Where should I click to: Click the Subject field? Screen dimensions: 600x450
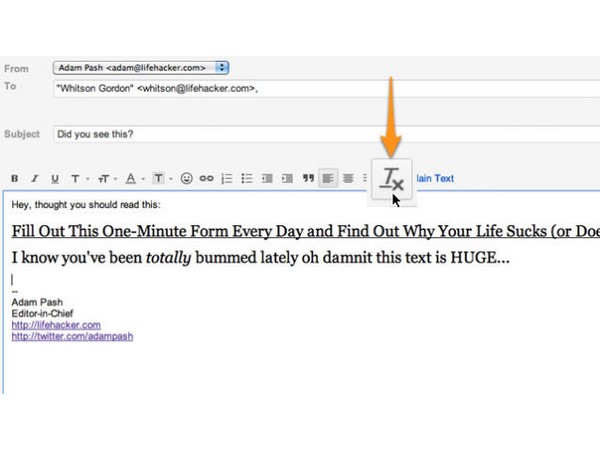click(x=300, y=133)
